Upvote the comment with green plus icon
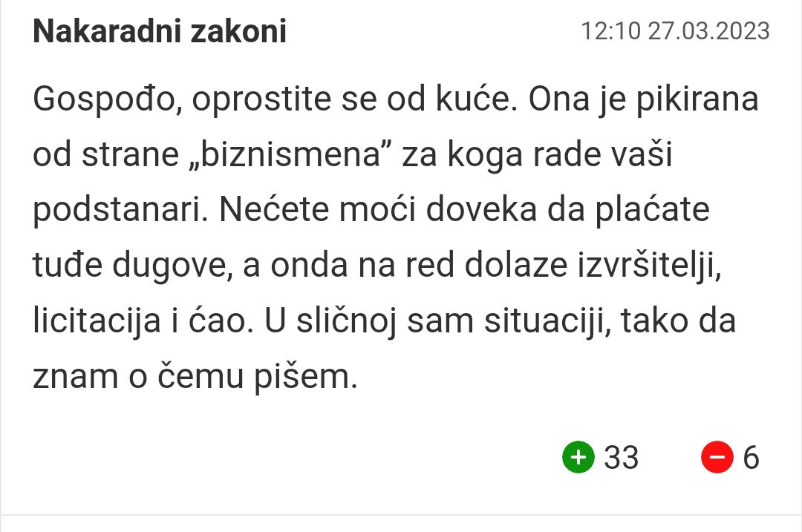Image resolution: width=802 pixels, height=532 pixels. click(x=579, y=457)
